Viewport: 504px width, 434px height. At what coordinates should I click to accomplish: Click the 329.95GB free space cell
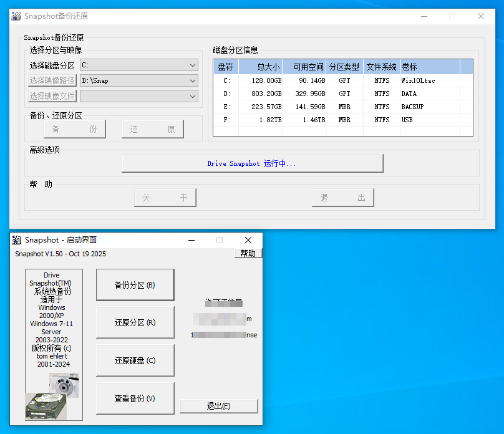click(x=310, y=94)
